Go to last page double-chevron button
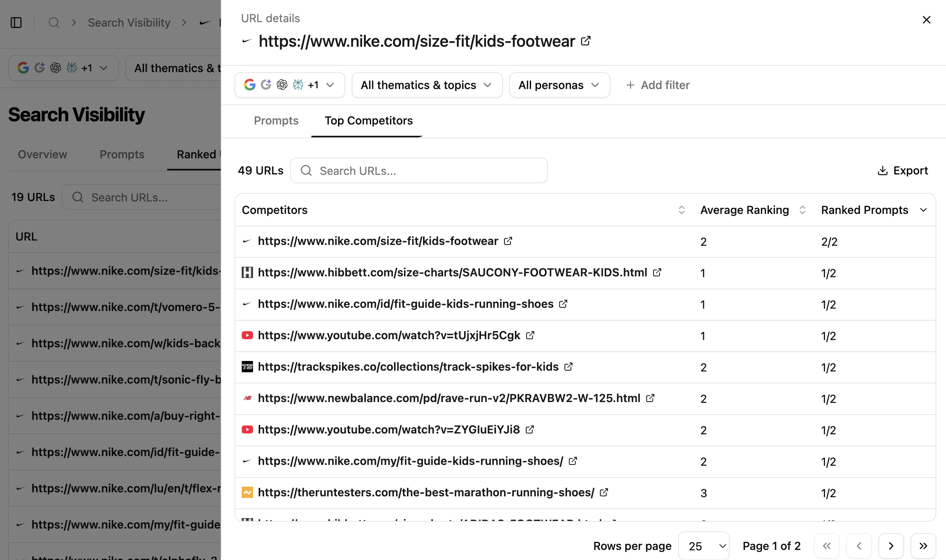 pyautogui.click(x=923, y=546)
